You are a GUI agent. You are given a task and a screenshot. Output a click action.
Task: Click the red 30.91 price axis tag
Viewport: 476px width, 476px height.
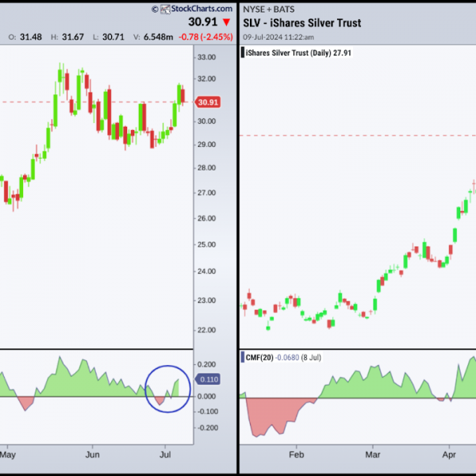(207, 102)
